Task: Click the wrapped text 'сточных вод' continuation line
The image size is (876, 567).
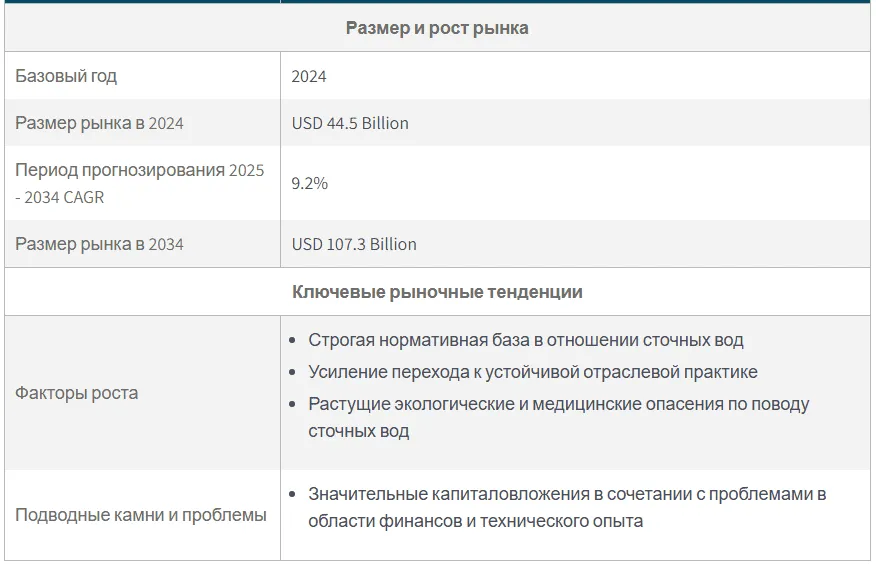Action: coord(359,431)
